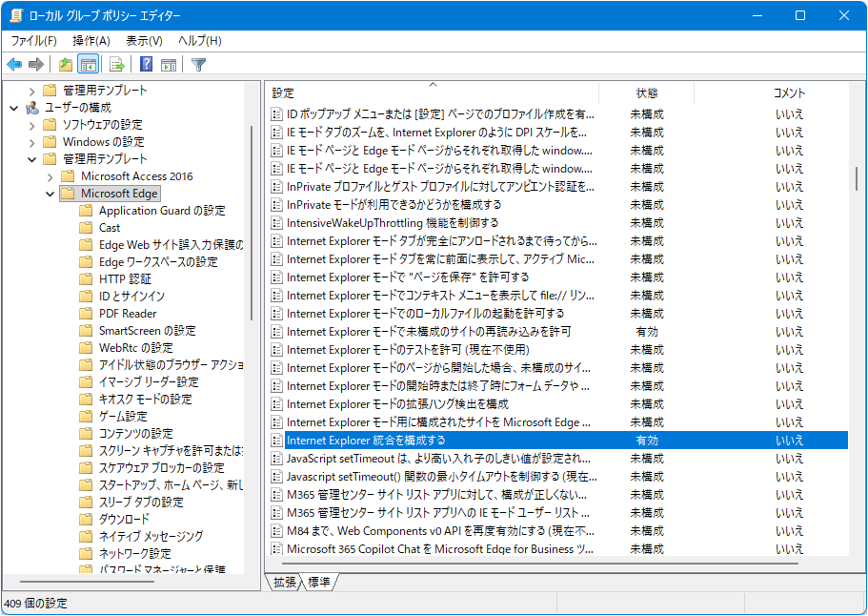This screenshot has height=616, width=868.
Task: Click the Up one level folder icon
Action: 65,65
